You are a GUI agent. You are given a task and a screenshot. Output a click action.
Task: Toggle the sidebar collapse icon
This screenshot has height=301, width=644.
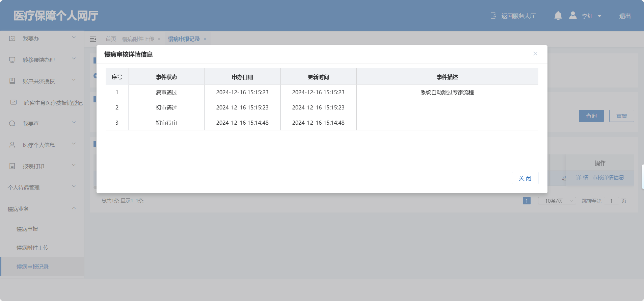(x=93, y=39)
